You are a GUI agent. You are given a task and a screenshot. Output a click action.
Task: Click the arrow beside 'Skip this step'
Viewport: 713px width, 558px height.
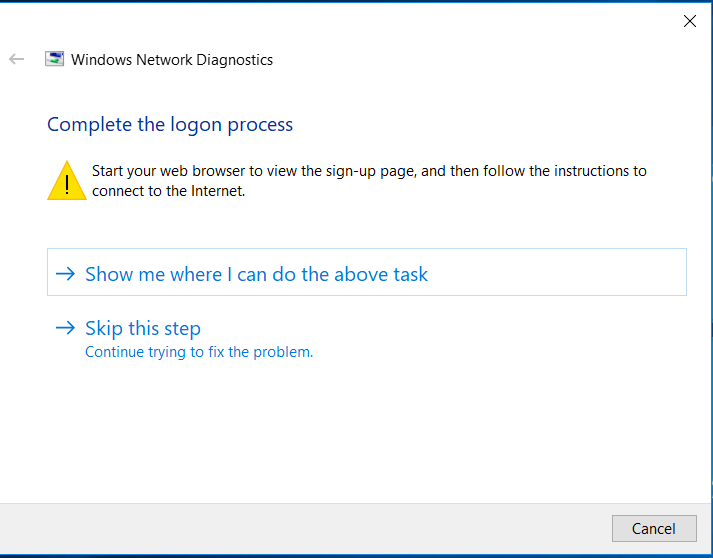coord(65,327)
